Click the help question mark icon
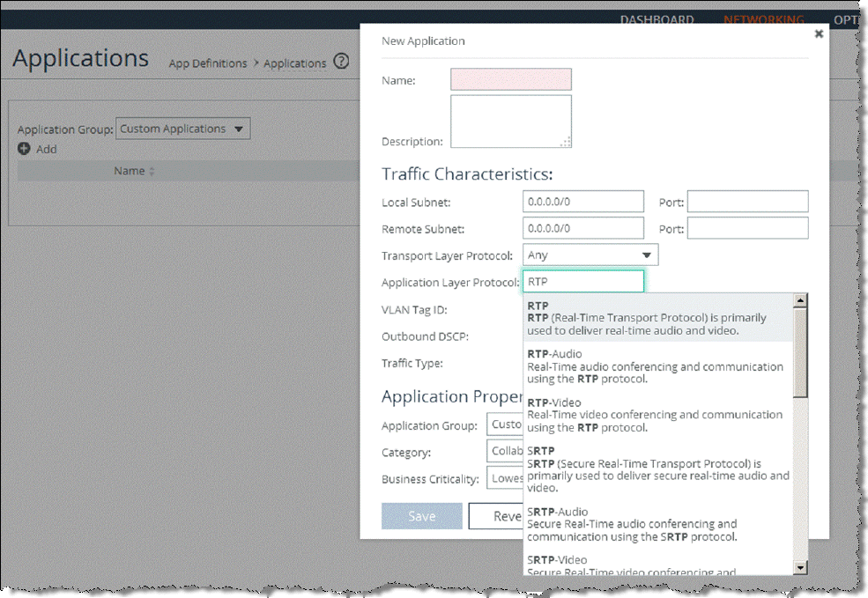 (341, 62)
